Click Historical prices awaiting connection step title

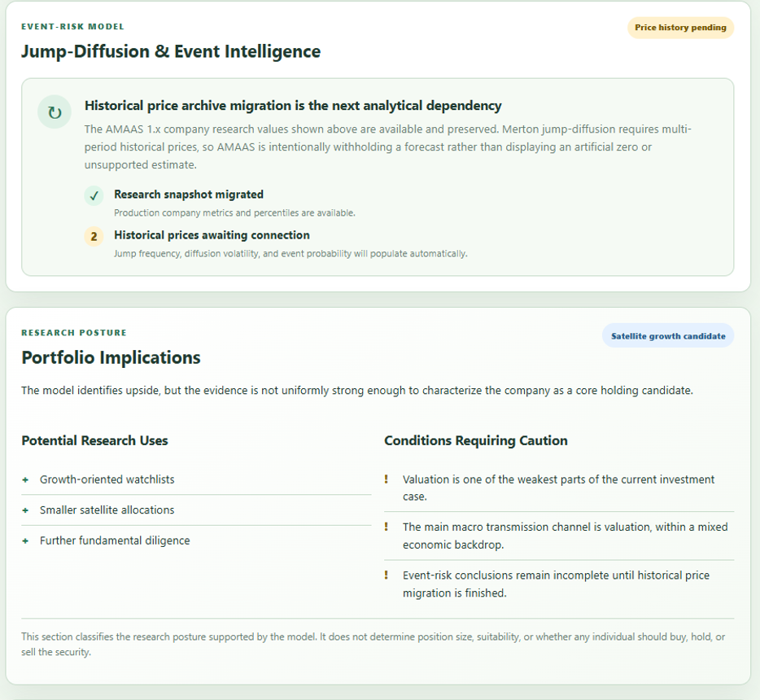(212, 235)
